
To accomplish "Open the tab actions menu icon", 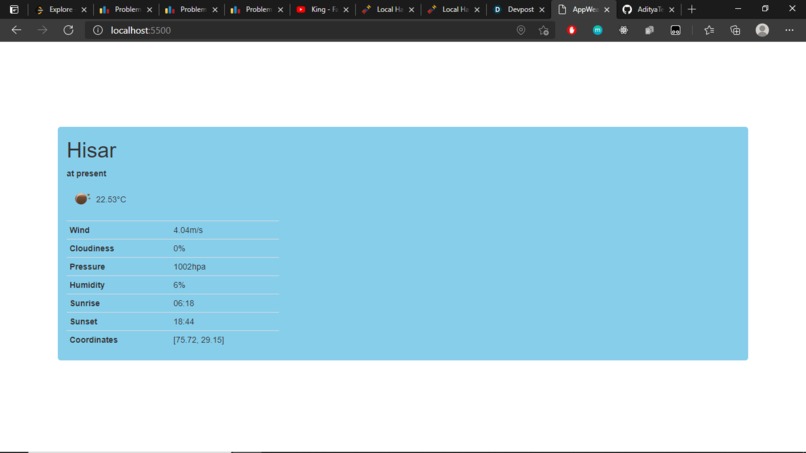I will pos(14,9).
